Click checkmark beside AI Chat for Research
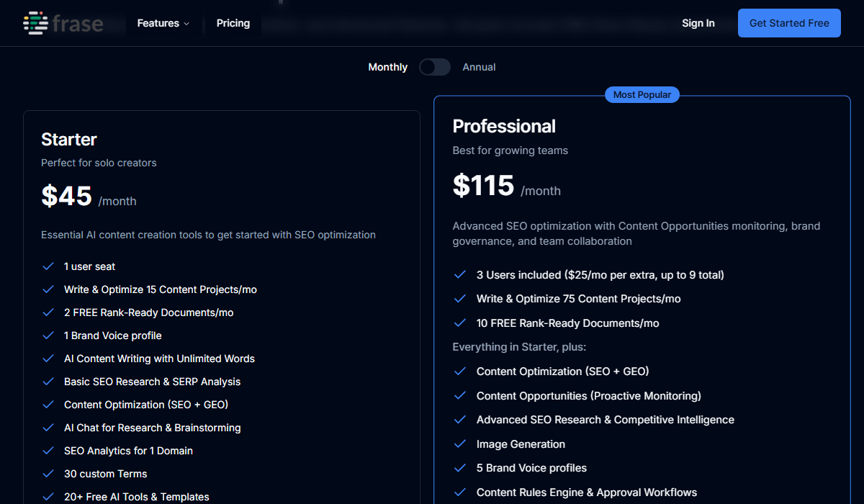Screen dimensions: 864x504 pos(48,428)
